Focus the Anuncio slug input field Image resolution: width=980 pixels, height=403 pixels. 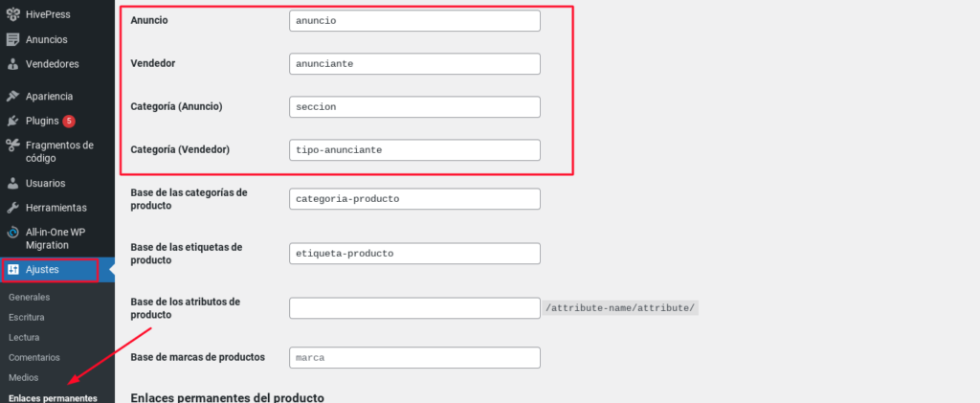pyautogui.click(x=415, y=21)
